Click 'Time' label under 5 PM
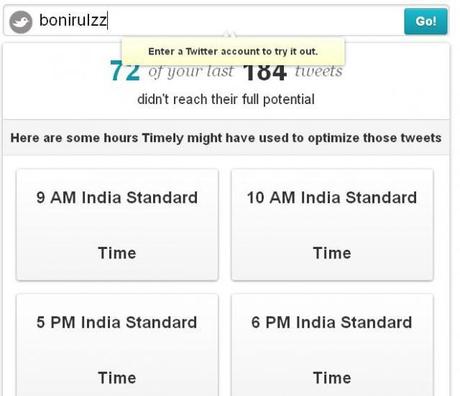460x396 pixels. click(117, 378)
